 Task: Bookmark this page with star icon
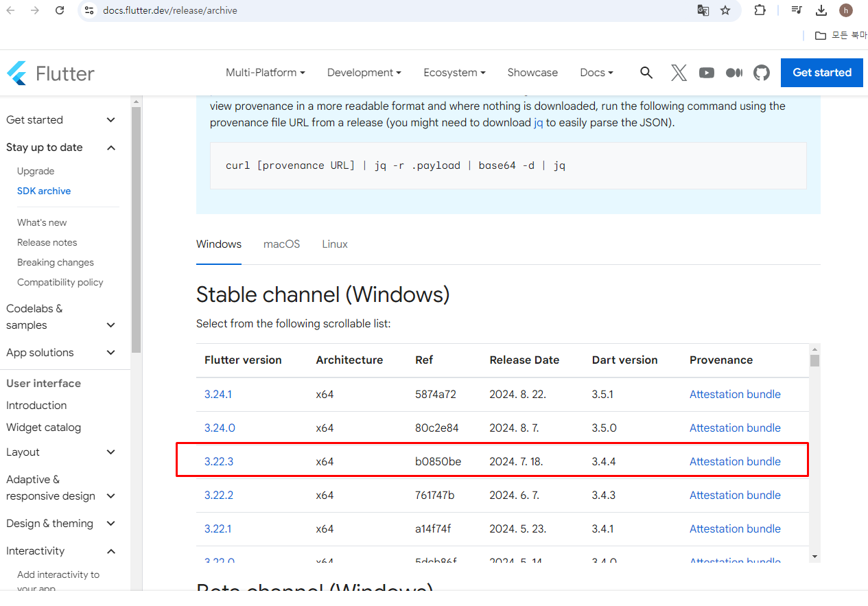point(725,10)
